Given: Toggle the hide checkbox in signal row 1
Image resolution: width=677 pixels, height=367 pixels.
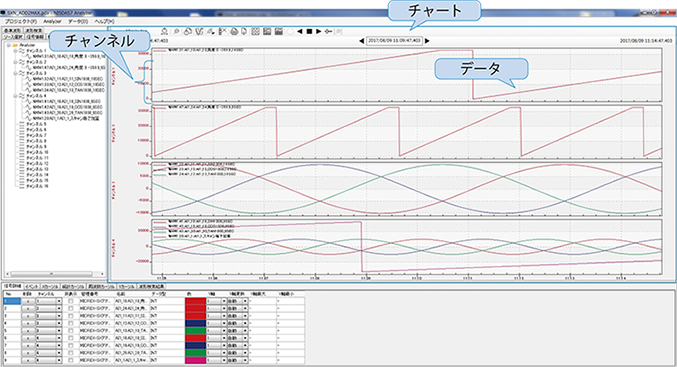Looking at the screenshot, I should [70, 301].
